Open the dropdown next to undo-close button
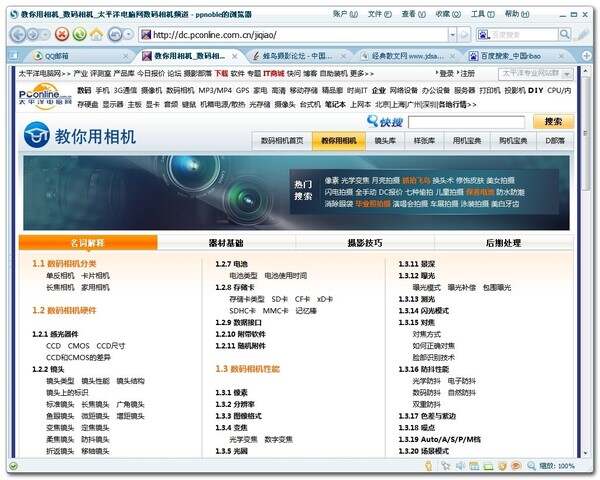The width and height of the screenshot is (600, 480). tap(129, 35)
